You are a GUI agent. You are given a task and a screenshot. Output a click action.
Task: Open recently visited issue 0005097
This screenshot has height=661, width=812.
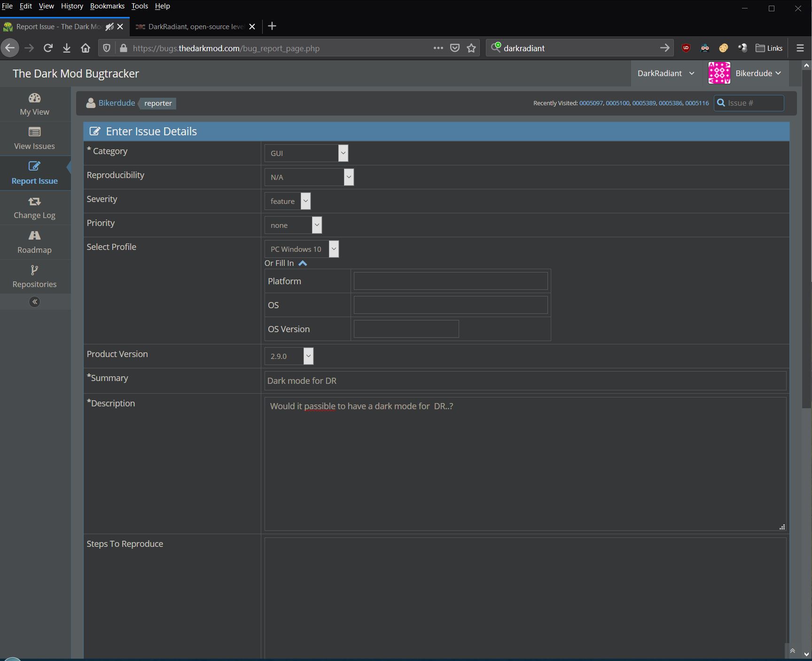coord(591,103)
